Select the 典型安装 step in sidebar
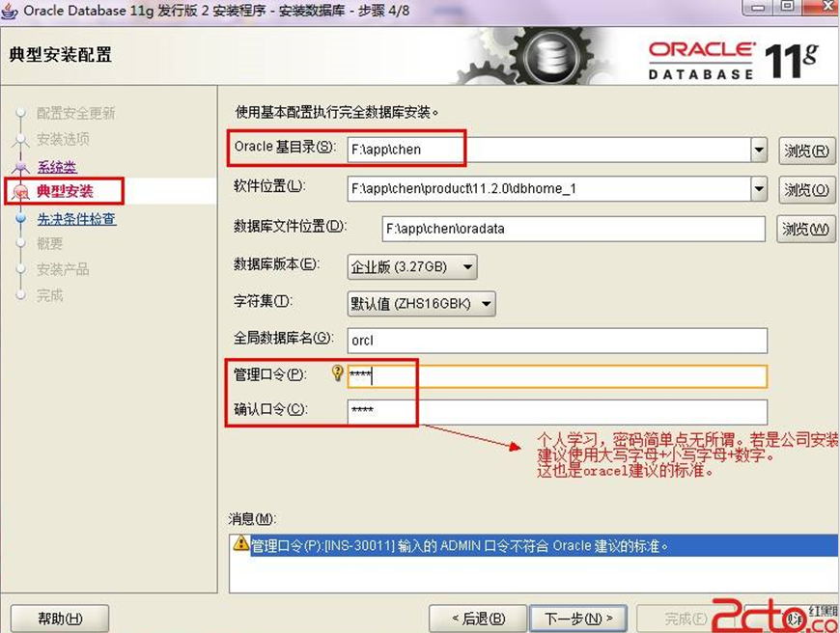 click(x=65, y=191)
